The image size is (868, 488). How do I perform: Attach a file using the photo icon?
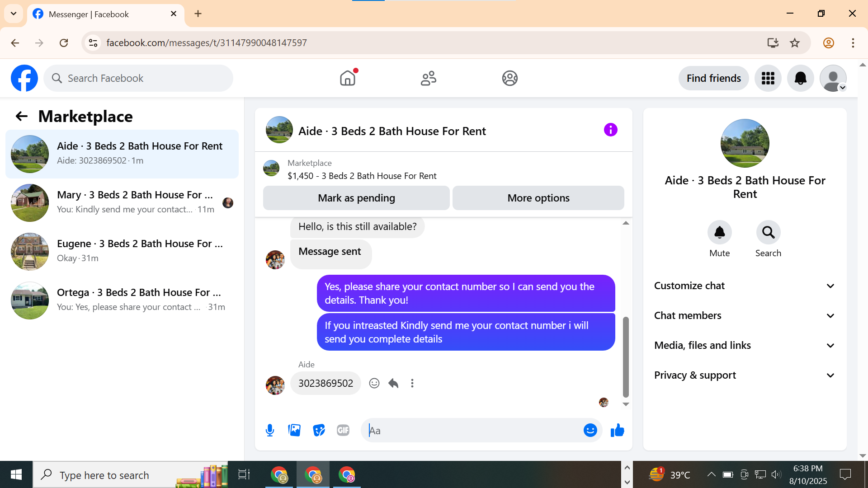[x=294, y=430]
